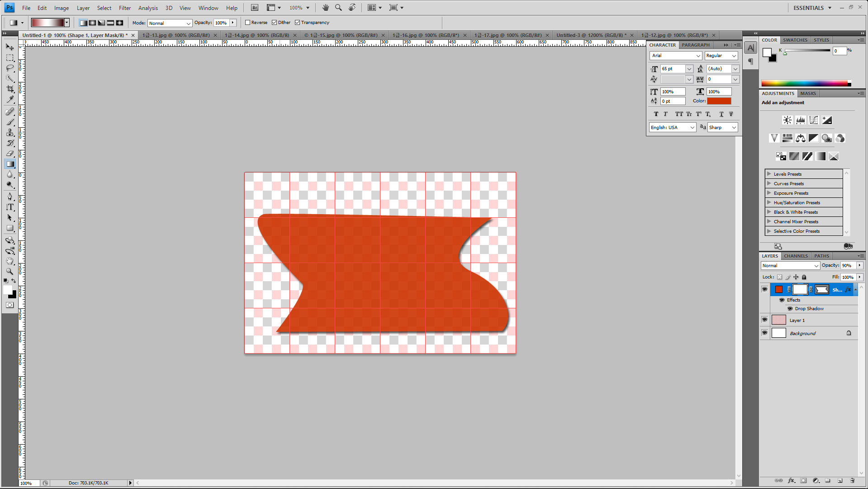The height and width of the screenshot is (489, 868).
Task: Select the Eyedropper tool
Action: [x=10, y=100]
